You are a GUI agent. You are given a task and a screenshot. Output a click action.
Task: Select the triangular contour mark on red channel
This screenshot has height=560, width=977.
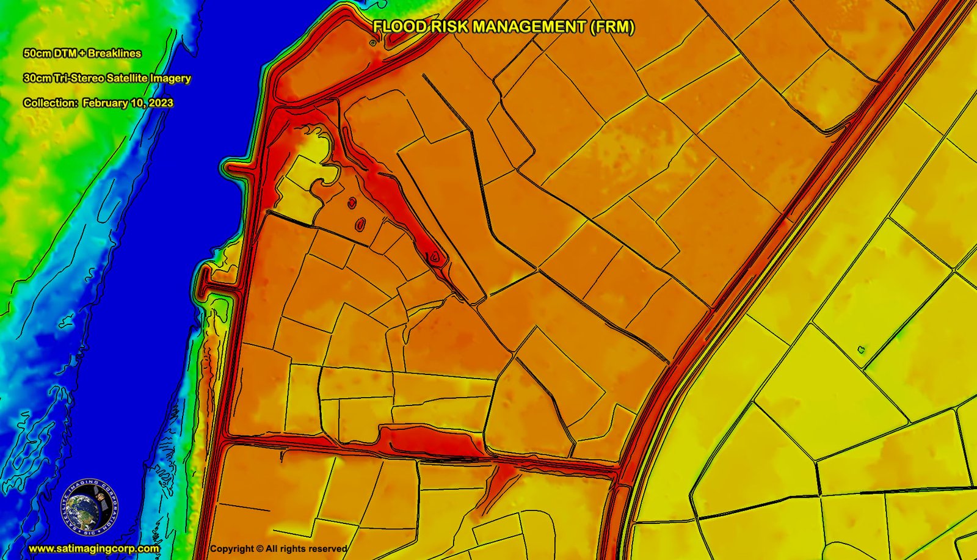(x=435, y=256)
